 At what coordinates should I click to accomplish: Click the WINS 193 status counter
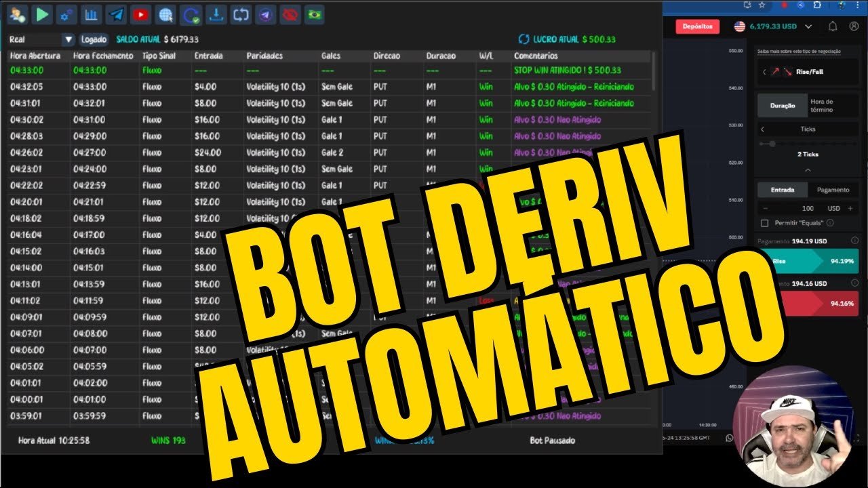[x=168, y=441]
